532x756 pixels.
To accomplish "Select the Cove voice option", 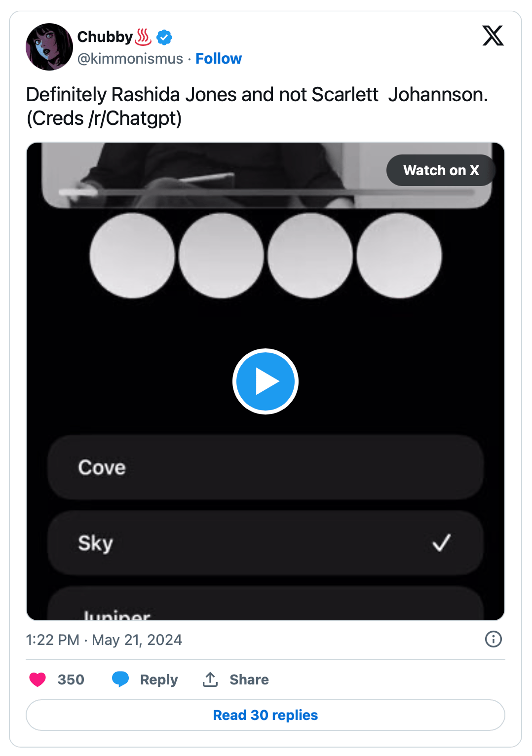I will 266,467.
